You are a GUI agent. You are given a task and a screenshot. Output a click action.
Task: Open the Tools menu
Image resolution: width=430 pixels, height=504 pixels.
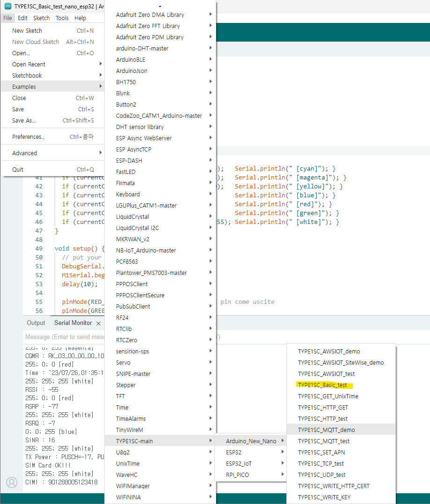(62, 18)
